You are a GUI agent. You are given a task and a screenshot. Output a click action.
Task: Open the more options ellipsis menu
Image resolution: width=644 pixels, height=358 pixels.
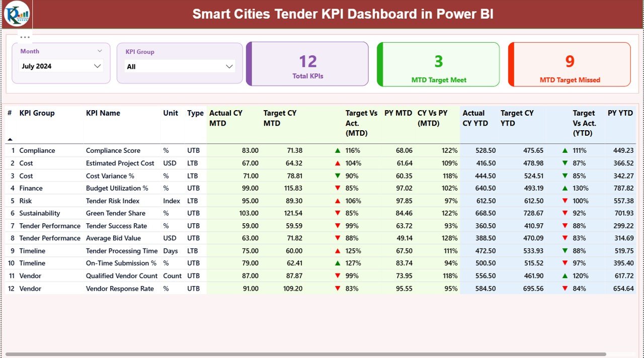(x=24, y=36)
